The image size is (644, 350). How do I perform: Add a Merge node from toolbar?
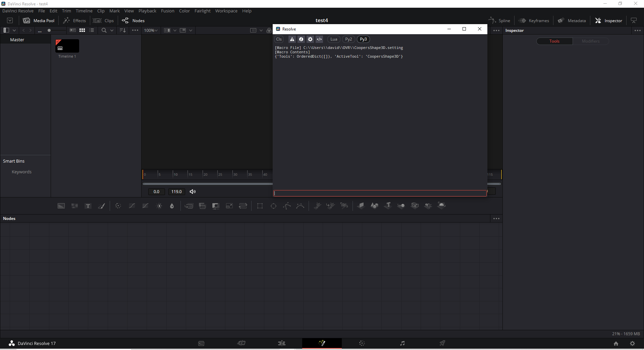189,206
